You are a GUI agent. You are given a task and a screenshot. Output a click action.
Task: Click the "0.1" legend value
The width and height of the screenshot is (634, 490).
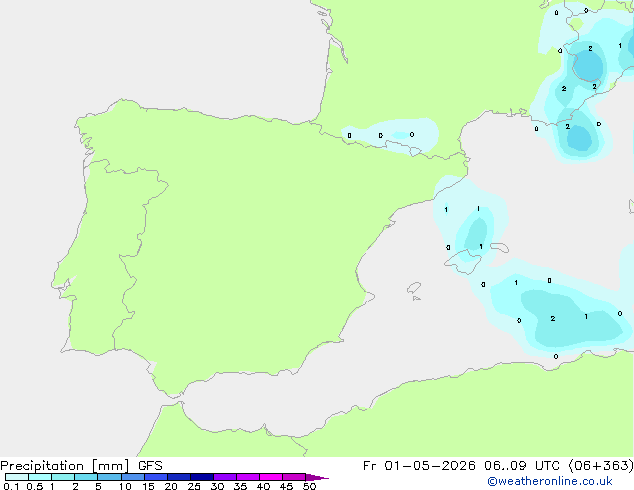click(x=11, y=486)
